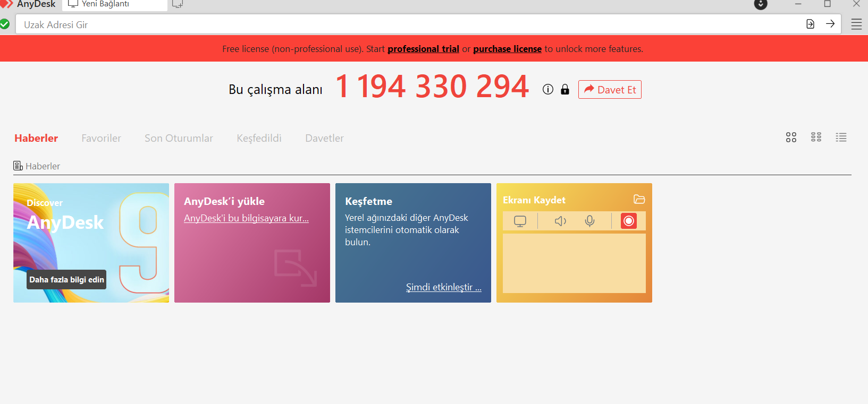Select the Yeni Bağlantı tab
The image size is (868, 404).
click(x=115, y=4)
